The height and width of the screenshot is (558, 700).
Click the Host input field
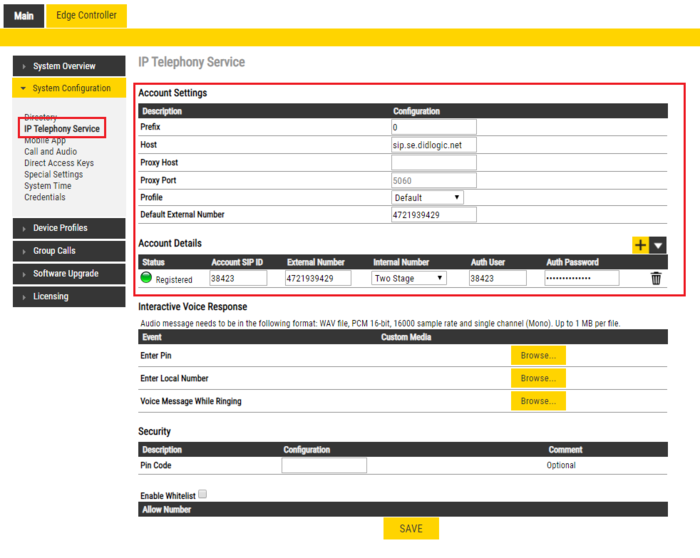tap(433, 145)
